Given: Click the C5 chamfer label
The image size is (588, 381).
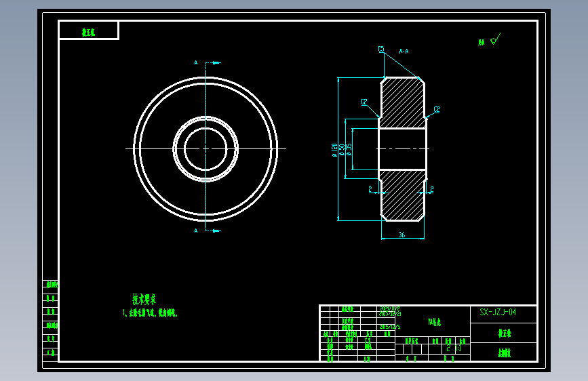Looking at the screenshot, I should pos(381,49).
